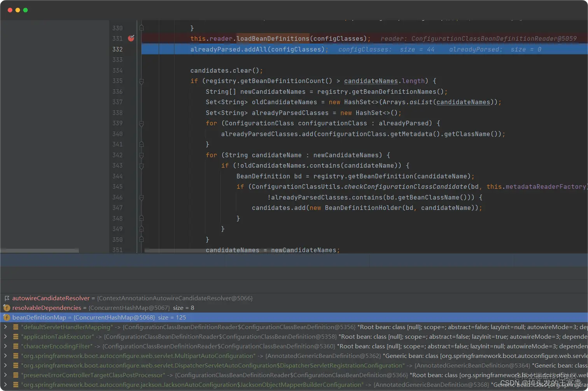Screen dimensions: 588x391
Task: Expand the JacksonObjectMapperBuilderConfiguration entry
Action: [5, 385]
